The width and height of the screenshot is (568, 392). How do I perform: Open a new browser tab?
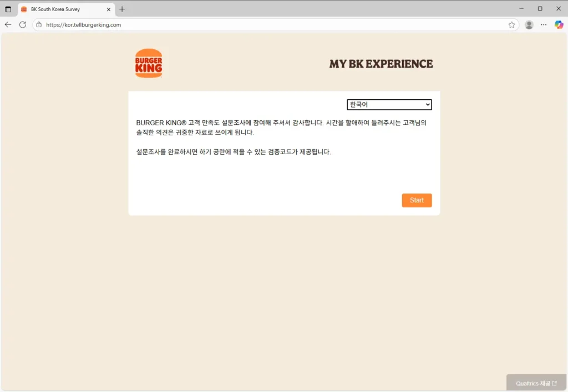(121, 9)
